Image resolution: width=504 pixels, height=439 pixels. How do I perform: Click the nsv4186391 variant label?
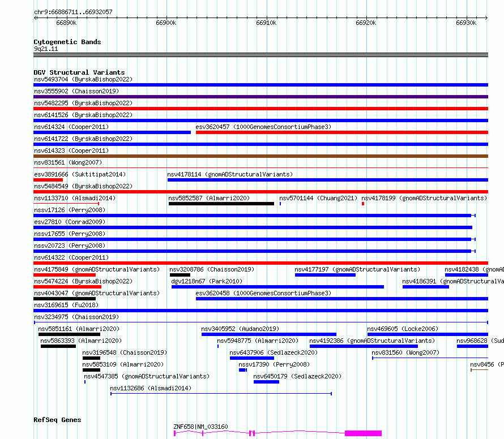[453, 281]
